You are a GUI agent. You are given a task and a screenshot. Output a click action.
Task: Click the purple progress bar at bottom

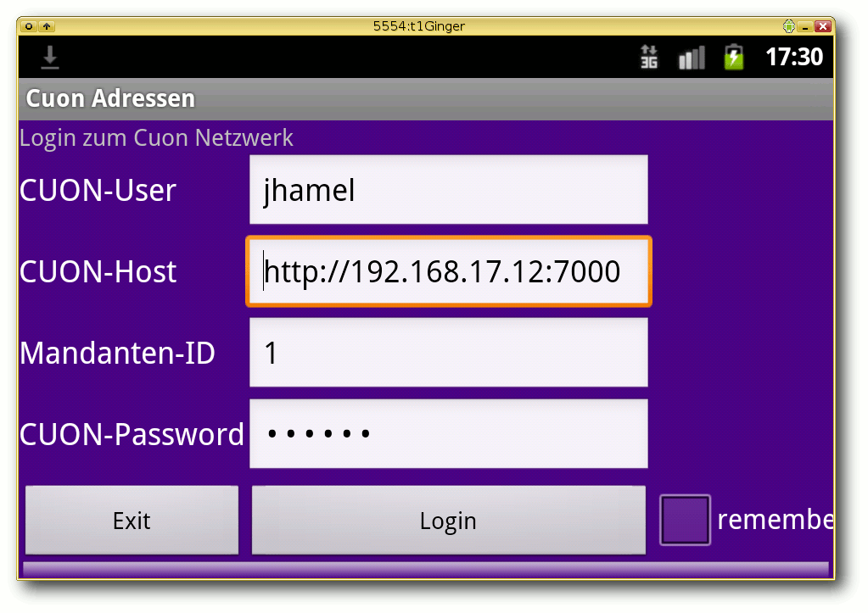click(425, 568)
